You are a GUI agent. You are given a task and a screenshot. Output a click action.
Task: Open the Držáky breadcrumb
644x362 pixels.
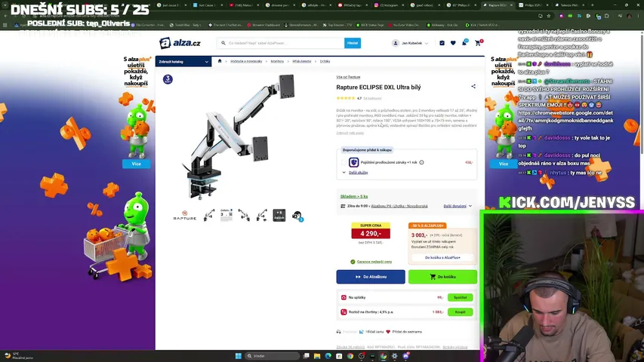[325, 61]
